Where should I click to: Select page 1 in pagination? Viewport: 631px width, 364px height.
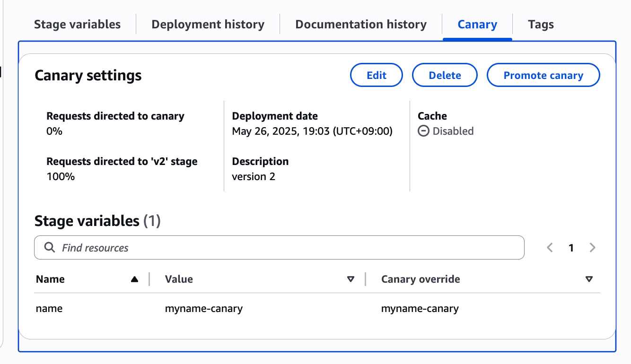coord(571,248)
